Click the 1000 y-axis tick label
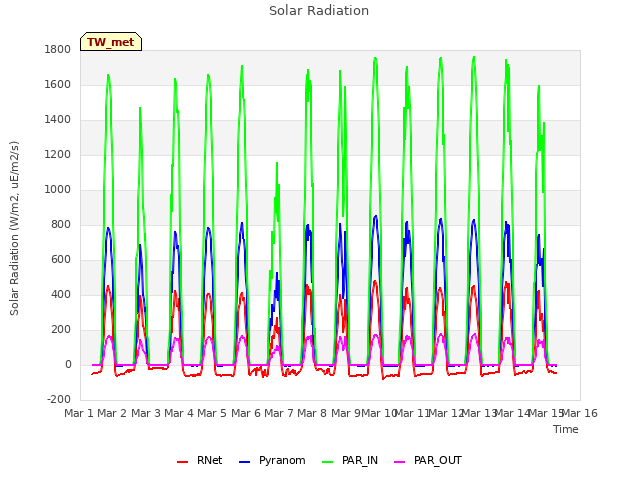640x480 pixels. (58, 189)
